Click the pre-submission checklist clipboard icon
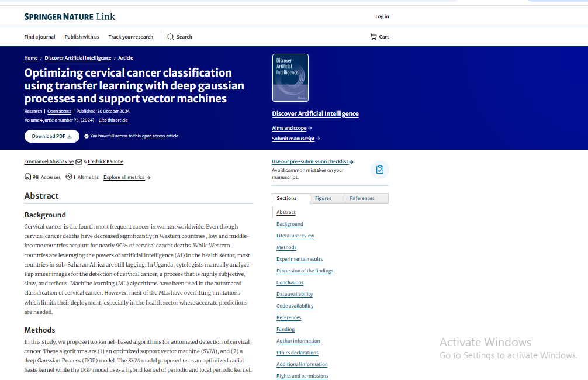The width and height of the screenshot is (588, 380). pos(380,170)
